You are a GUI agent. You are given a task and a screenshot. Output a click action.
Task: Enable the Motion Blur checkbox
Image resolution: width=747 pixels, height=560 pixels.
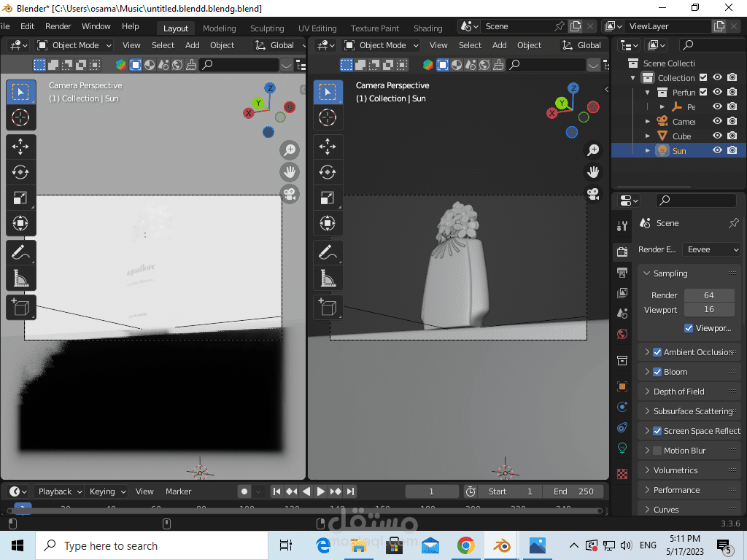coord(657,451)
